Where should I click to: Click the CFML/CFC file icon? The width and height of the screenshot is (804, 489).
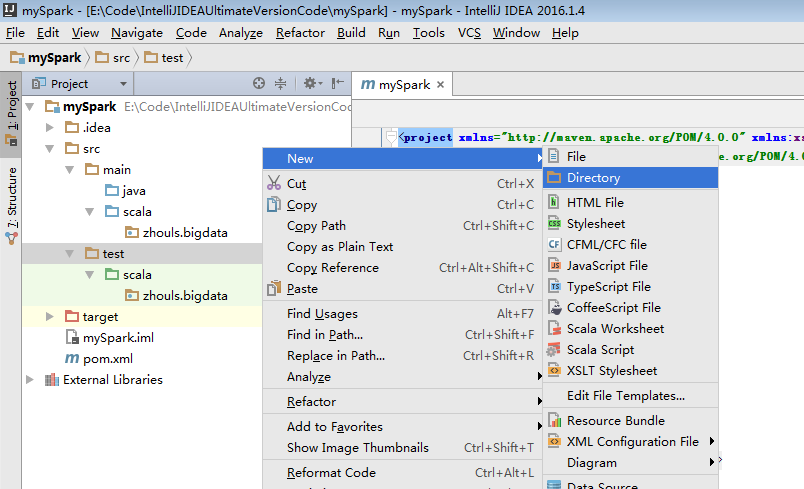coord(554,244)
